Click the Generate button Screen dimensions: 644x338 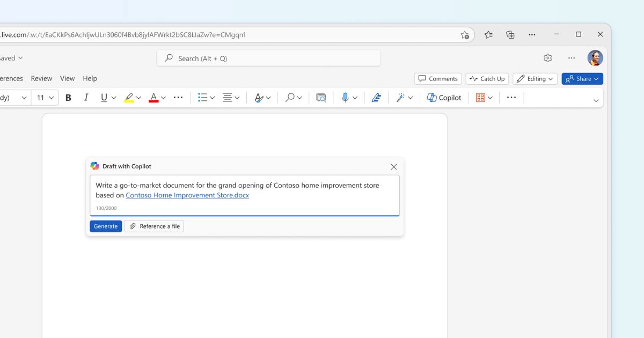(x=106, y=226)
